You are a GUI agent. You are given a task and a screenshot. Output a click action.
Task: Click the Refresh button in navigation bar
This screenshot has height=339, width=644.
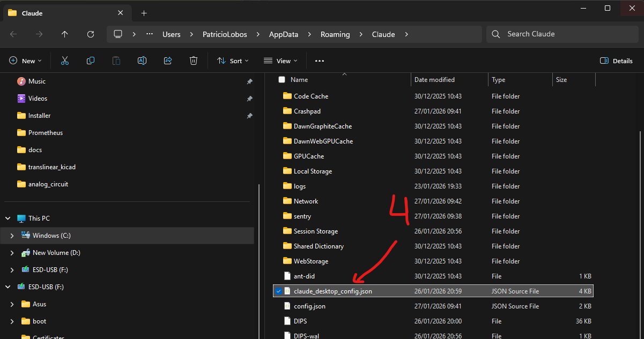coord(91,34)
